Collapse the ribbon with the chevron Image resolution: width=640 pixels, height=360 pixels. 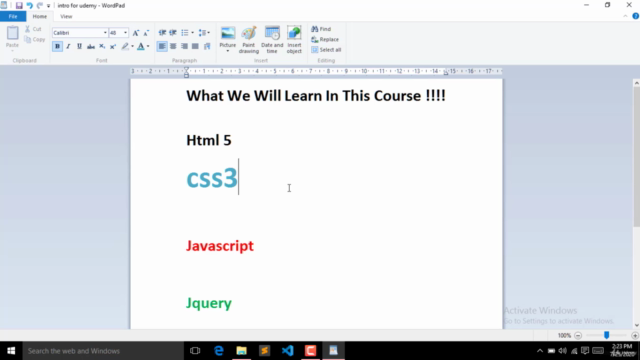coord(625,16)
